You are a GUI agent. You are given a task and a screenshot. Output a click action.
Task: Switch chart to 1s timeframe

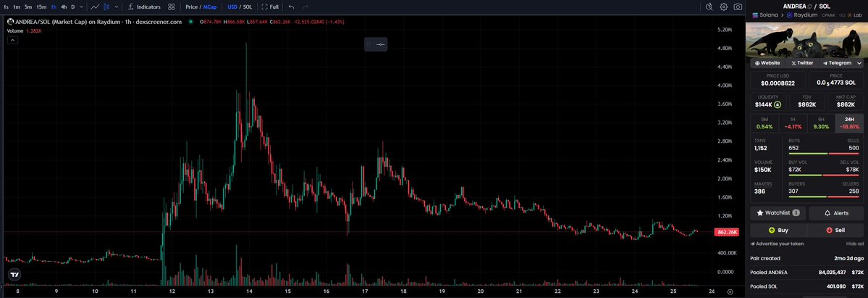point(6,7)
